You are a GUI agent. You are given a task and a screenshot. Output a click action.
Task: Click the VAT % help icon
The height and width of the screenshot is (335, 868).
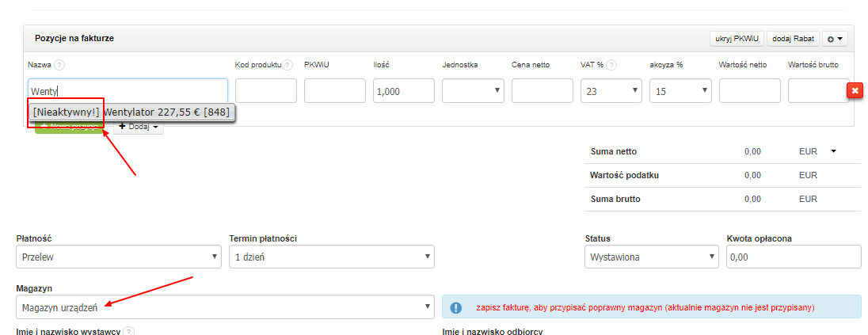click(x=612, y=65)
